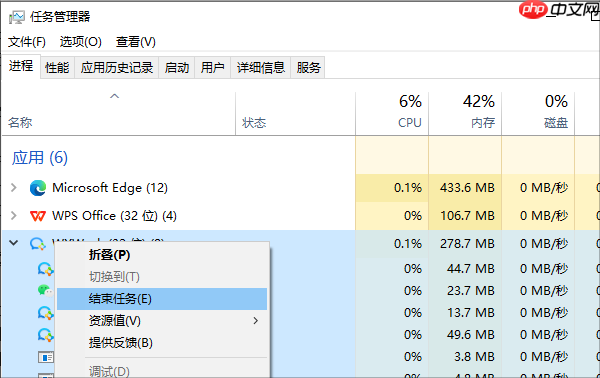
Task: Switch to the 性能 tab
Action: [x=57, y=68]
